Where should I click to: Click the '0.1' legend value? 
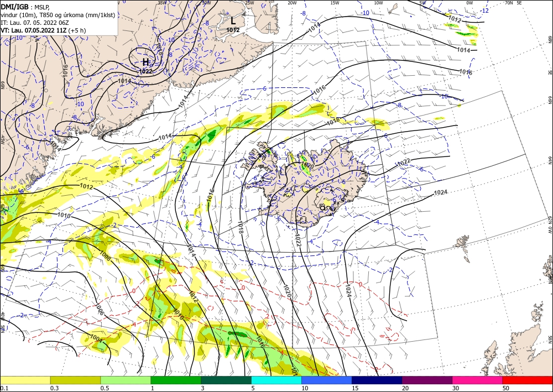click(x=3, y=388)
